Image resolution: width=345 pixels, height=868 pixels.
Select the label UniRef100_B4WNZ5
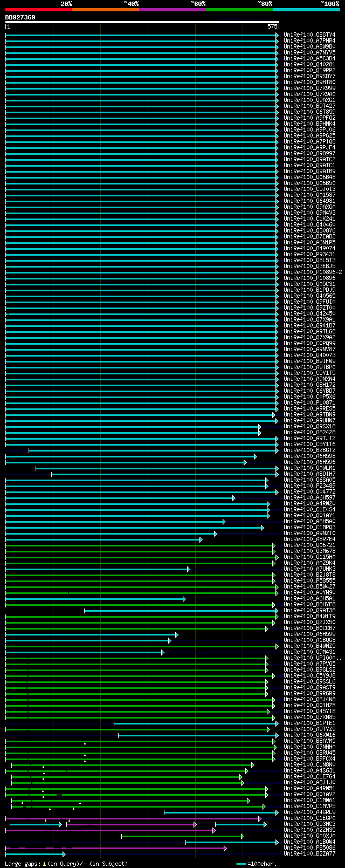tap(309, 646)
